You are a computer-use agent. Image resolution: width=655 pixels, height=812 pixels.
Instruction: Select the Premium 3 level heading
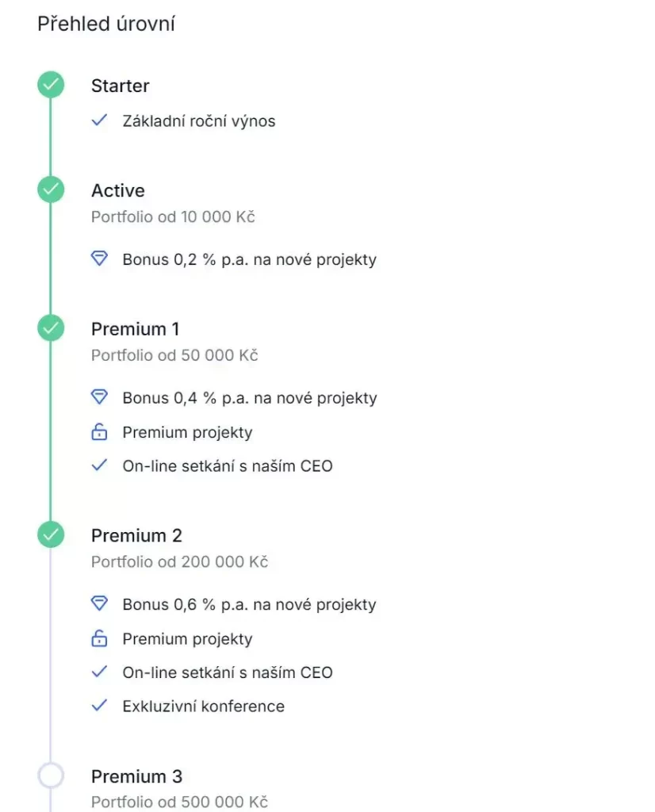[136, 776]
